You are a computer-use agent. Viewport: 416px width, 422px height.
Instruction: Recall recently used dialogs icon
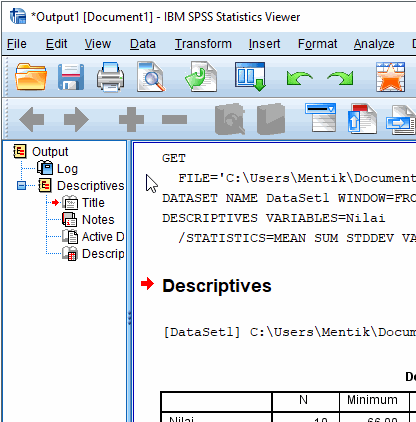[250, 77]
